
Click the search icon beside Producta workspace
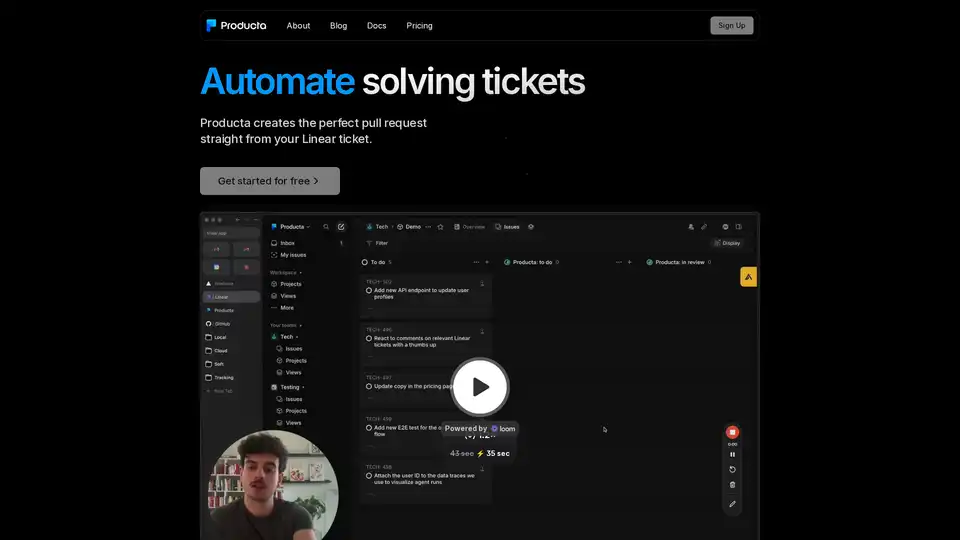click(x=326, y=227)
